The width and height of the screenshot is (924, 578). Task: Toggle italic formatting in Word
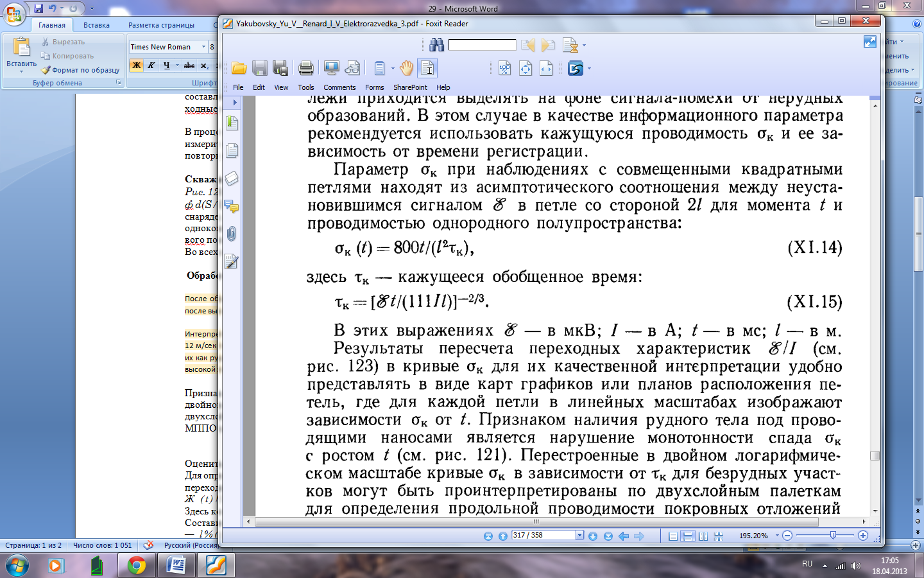click(151, 66)
